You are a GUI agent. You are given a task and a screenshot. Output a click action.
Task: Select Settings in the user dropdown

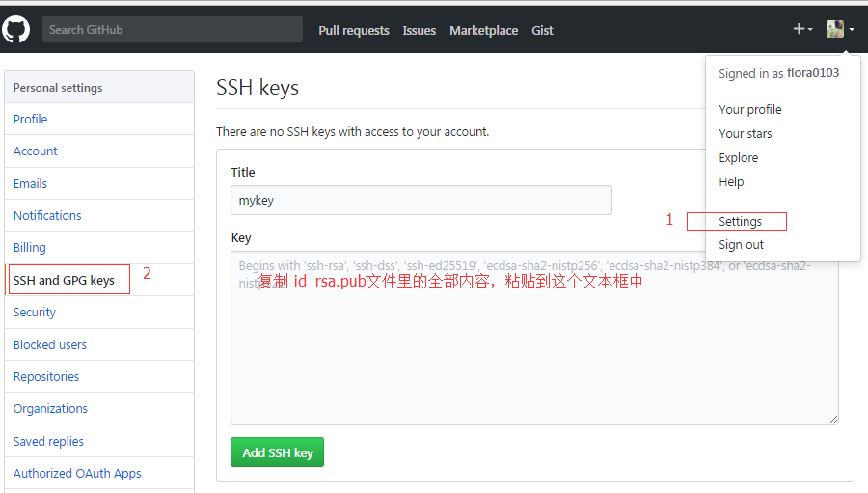(x=740, y=221)
